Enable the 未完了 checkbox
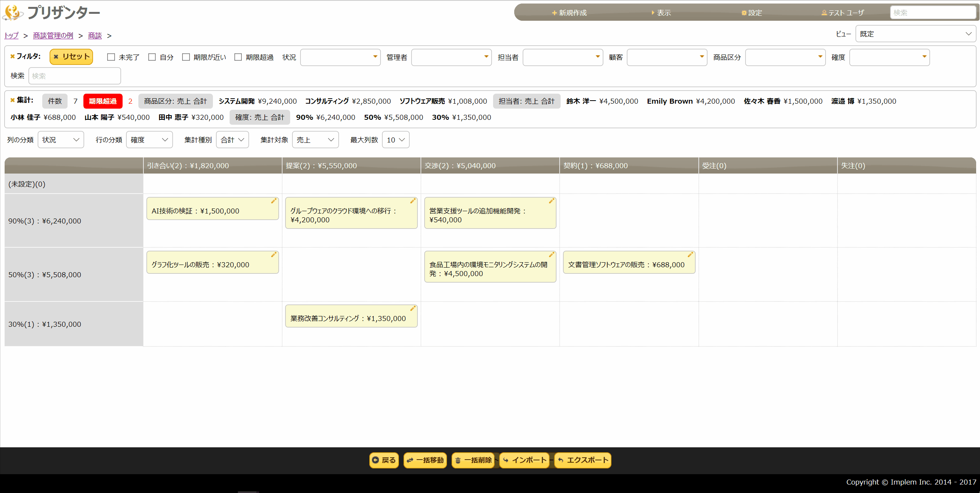 (111, 57)
